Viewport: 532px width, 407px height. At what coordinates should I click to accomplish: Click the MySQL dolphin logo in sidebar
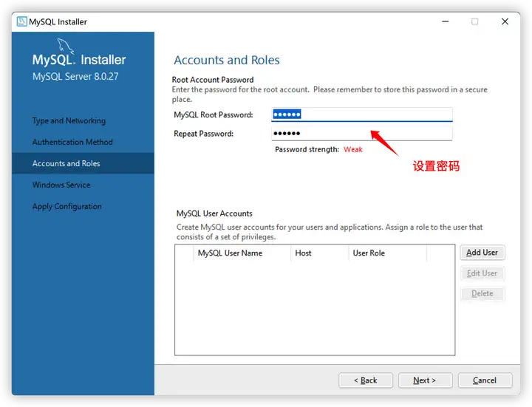(65, 46)
